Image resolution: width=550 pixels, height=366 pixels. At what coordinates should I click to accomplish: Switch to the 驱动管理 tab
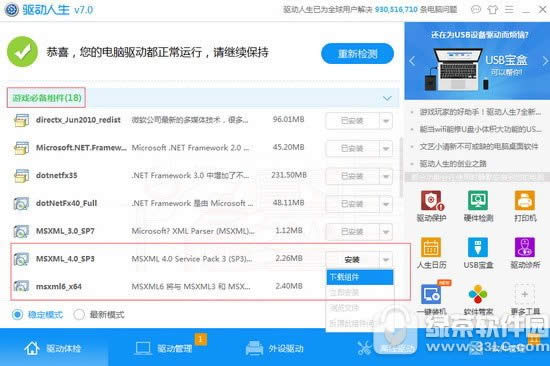pyautogui.click(x=165, y=348)
